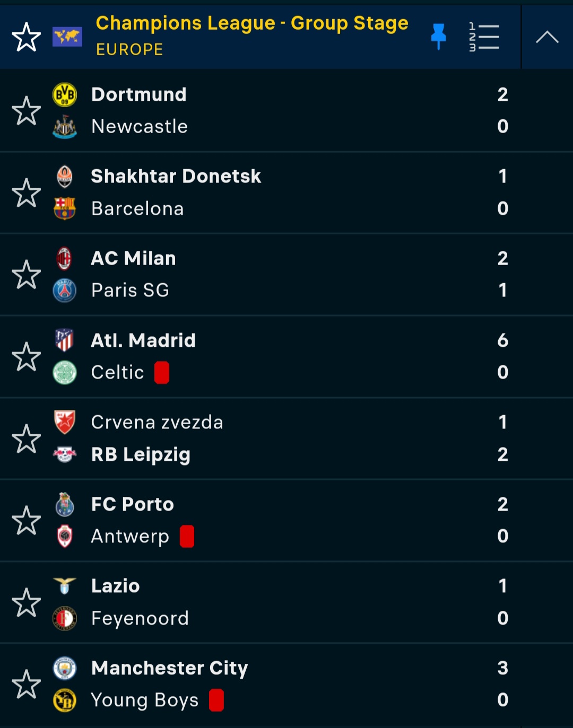Star the Crvena zvezda vs RB Leipzig match
This screenshot has height=728, width=573.
(26, 439)
